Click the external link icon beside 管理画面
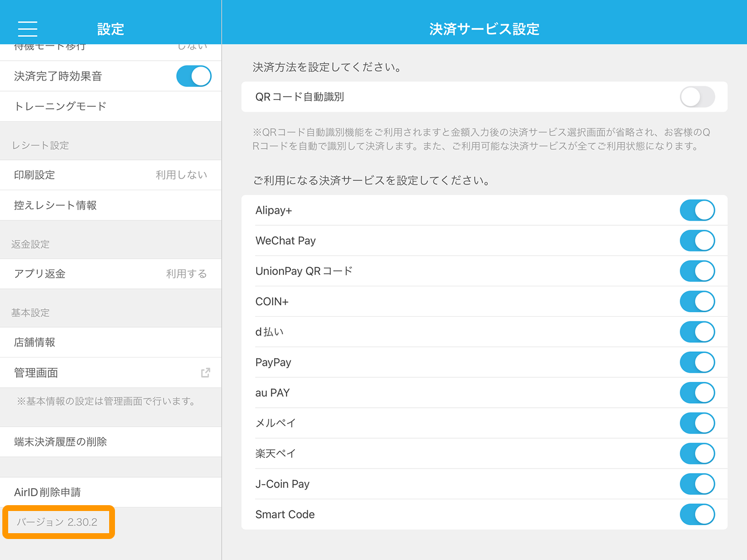Screen dimensions: 747x560 (x=205, y=373)
